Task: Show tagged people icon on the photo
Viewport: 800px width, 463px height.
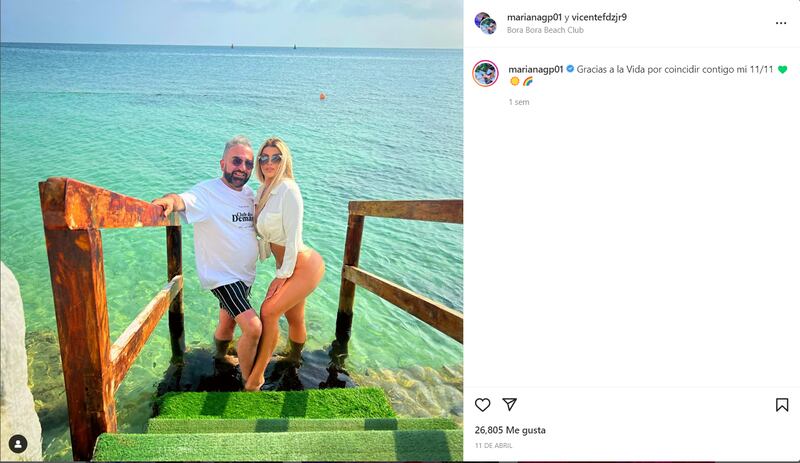Action: pos(18,444)
